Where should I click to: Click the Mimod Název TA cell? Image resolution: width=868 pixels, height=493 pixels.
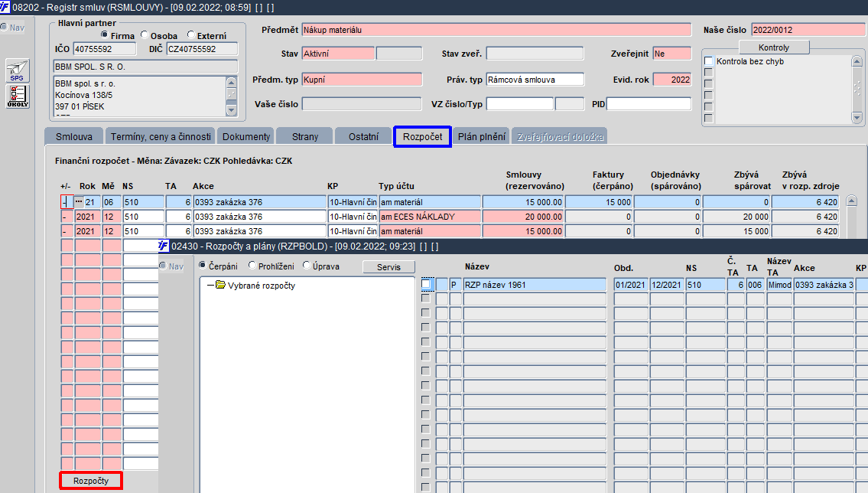pos(779,285)
